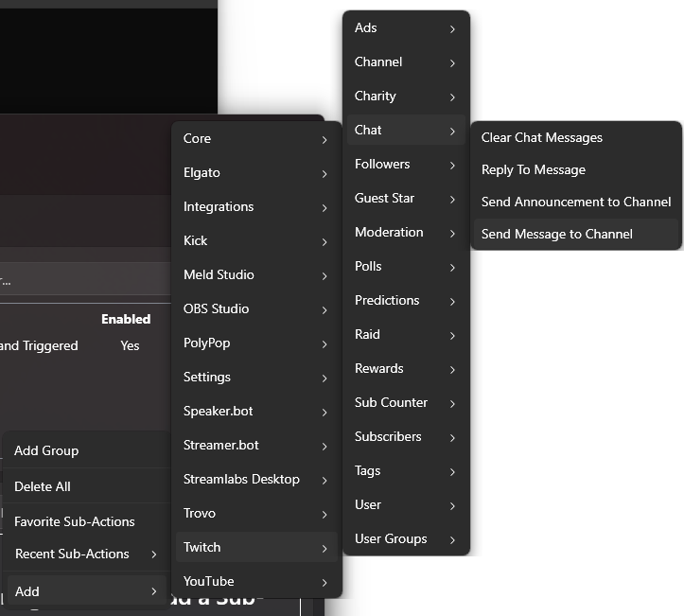Expand the Twitch submenu

pos(255,547)
